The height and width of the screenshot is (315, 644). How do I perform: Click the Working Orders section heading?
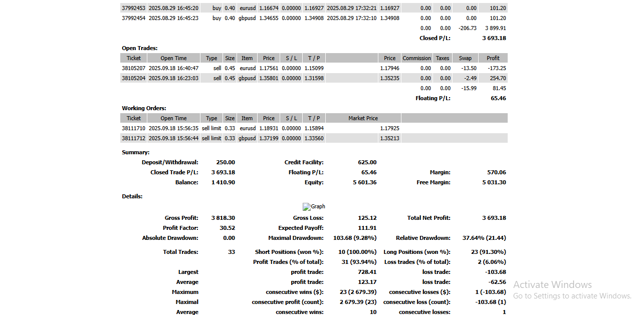click(144, 108)
